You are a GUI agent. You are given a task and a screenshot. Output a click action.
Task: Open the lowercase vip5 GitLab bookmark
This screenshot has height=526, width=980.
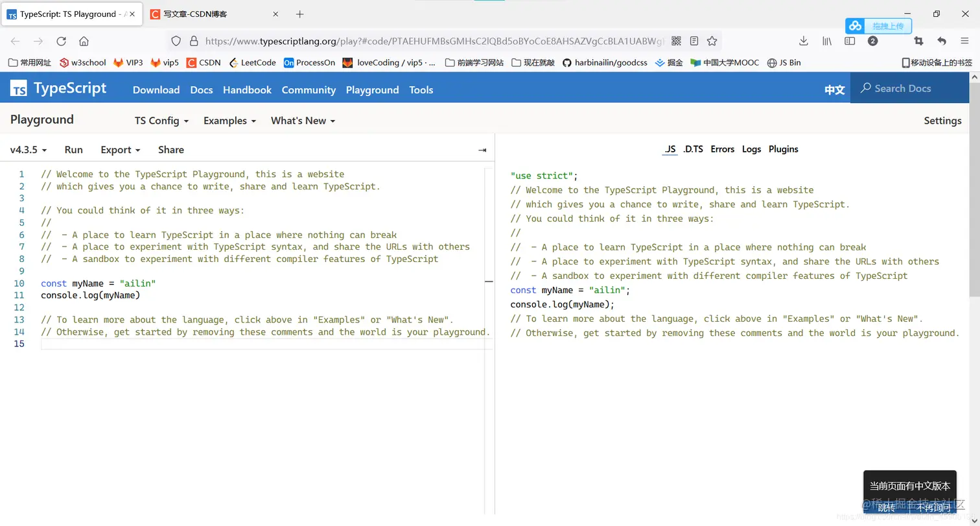point(165,63)
